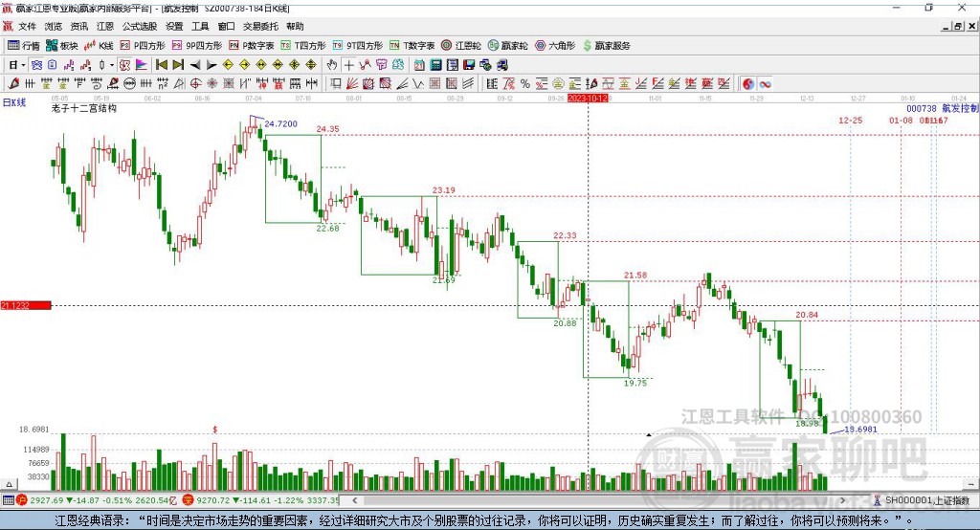Viewport: 980px width, 530px height.
Task: Open the calendar icon in toolbar
Action: 419,65
